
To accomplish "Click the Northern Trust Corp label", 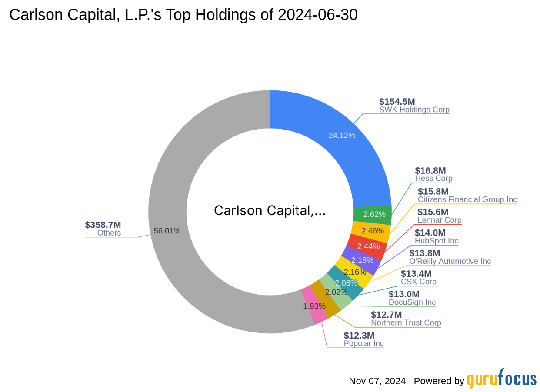I will click(x=407, y=323).
